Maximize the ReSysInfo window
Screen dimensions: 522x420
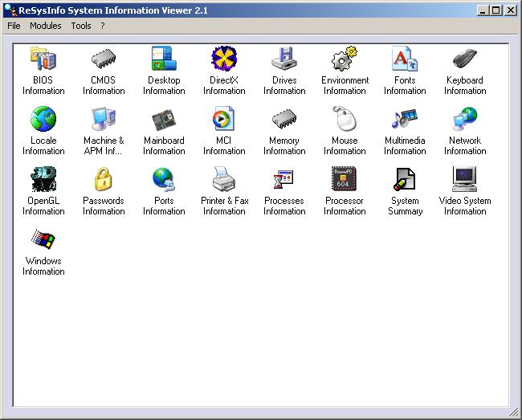(x=495, y=10)
